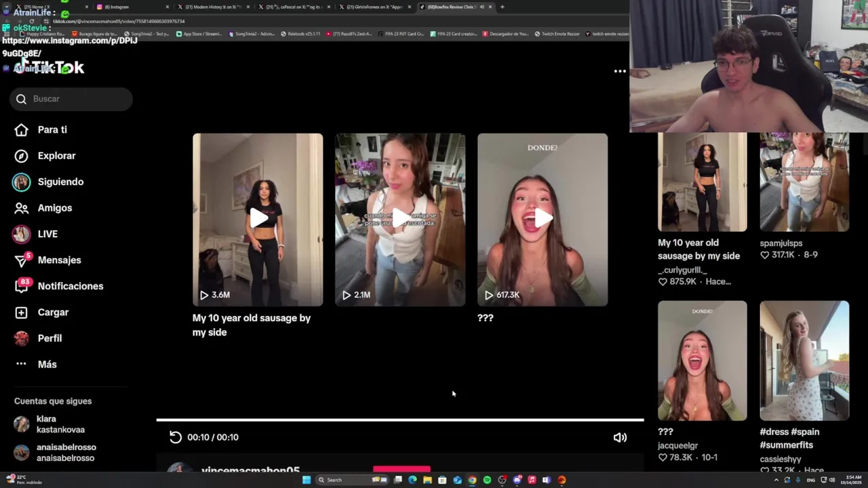Play the 2.1M views video thumbnail
868x488 pixels.
tap(400, 220)
